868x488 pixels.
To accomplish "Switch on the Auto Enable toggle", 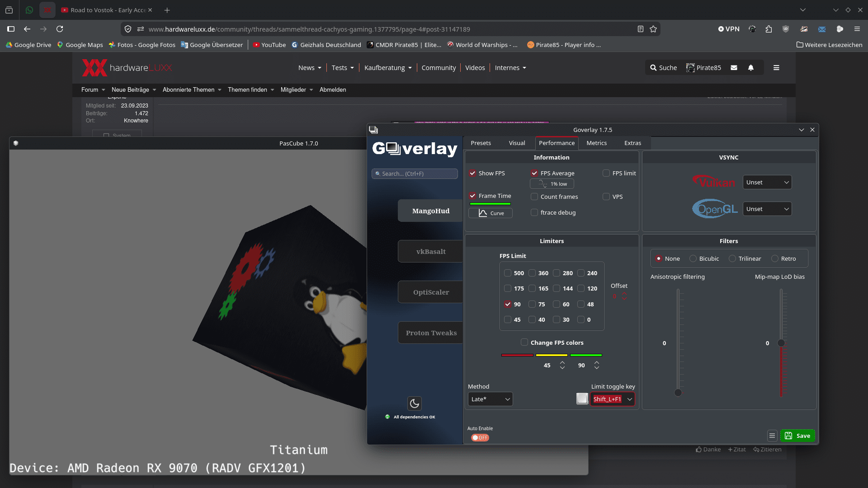I will (x=480, y=437).
